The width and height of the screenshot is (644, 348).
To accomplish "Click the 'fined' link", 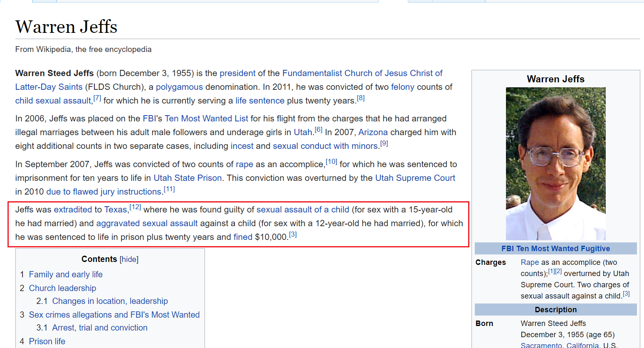I will tap(243, 237).
